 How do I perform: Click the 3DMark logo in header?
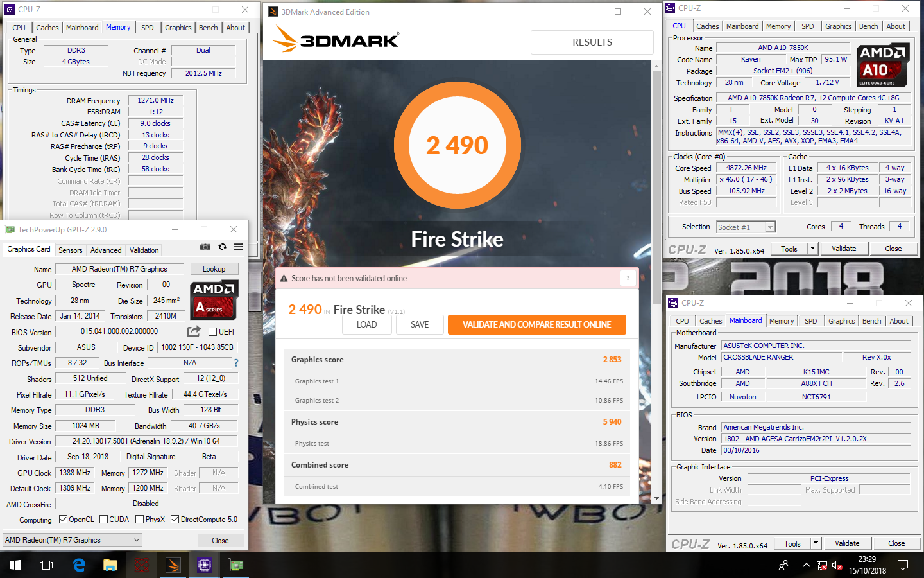[336, 40]
